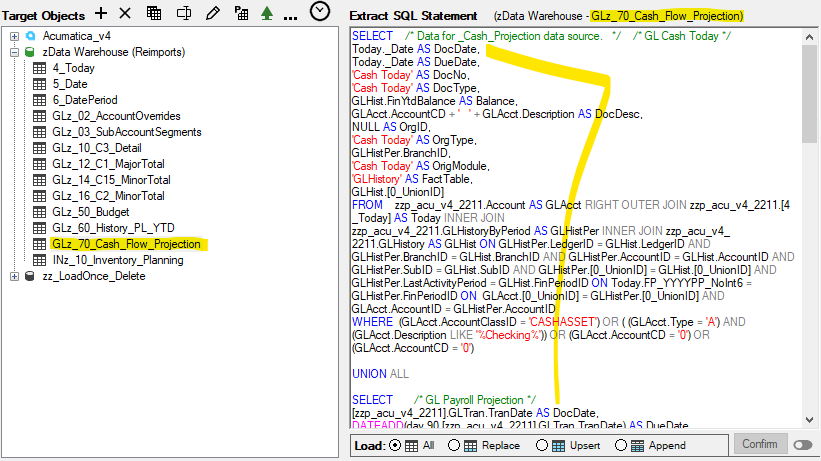Choose the Upsert load option
821x461 pixels.
[x=542, y=445]
